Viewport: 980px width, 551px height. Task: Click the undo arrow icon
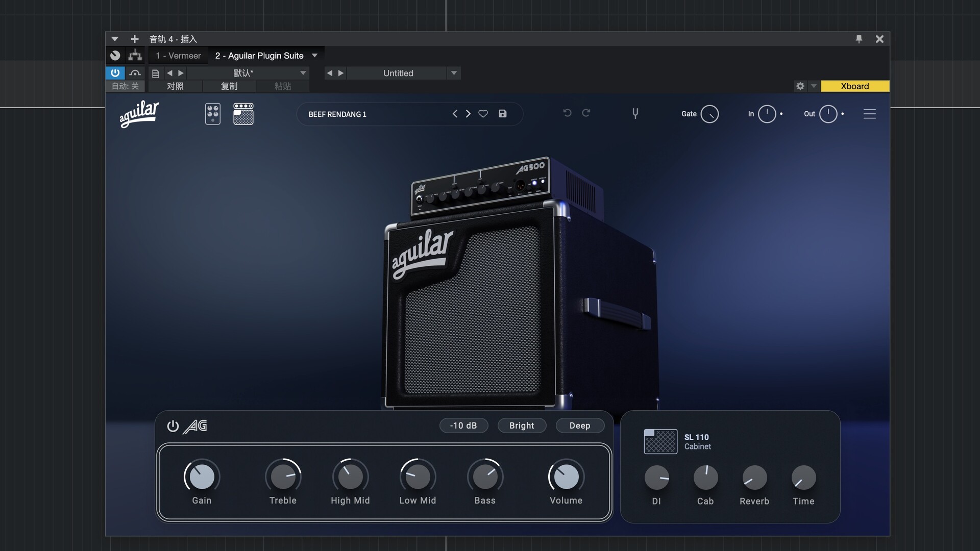tap(567, 113)
